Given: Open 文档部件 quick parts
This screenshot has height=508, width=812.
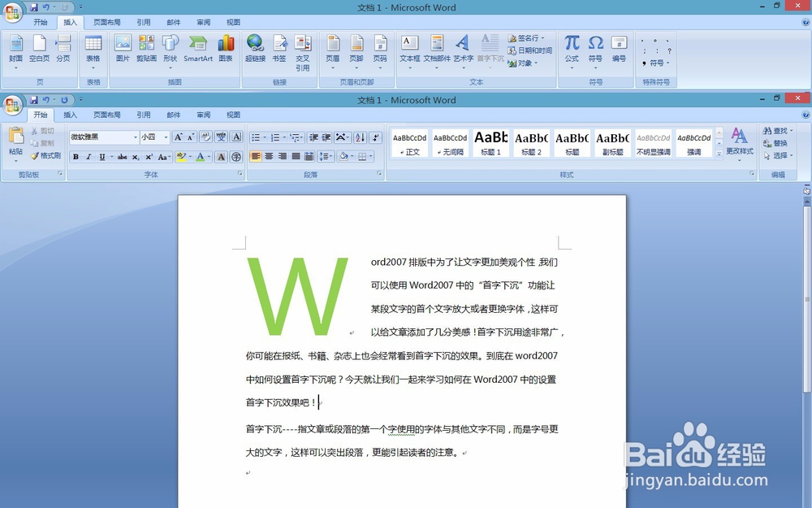Looking at the screenshot, I should click(437, 52).
